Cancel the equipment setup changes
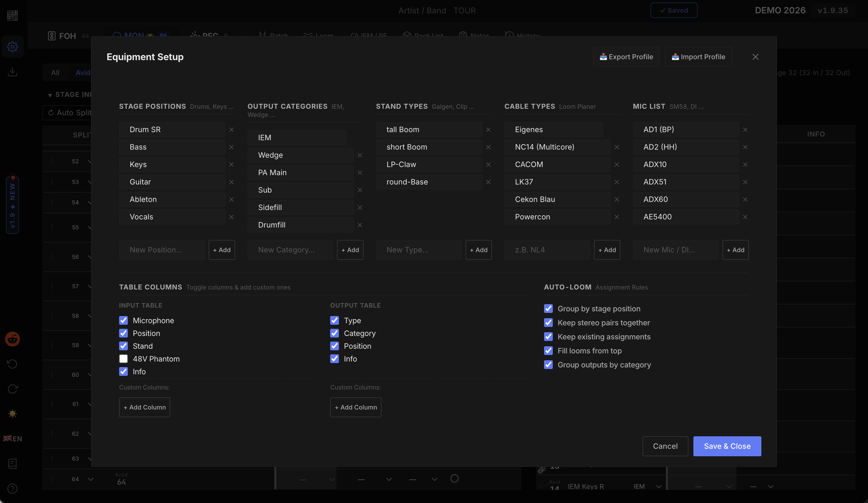Screen dimensions: 868x503 pyautogui.click(x=665, y=446)
